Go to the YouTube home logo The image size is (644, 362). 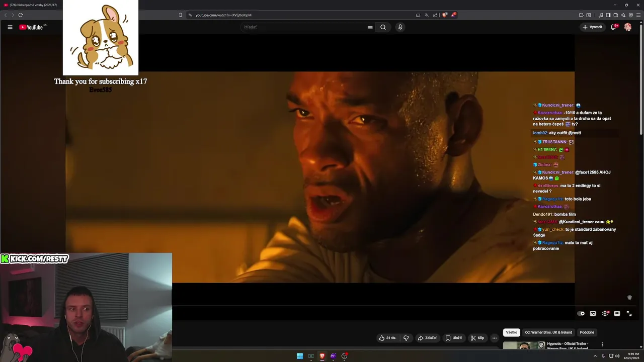(x=31, y=27)
